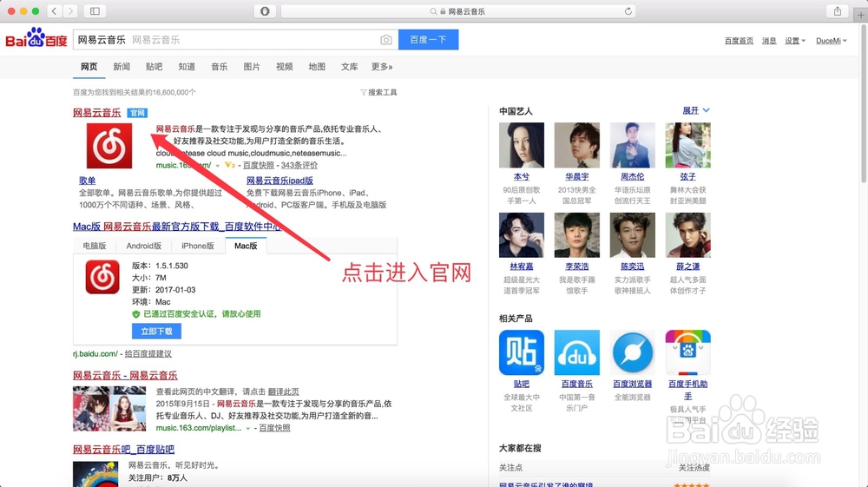The height and width of the screenshot is (487, 868).
Task: Select the 文库 tab
Action: point(349,66)
